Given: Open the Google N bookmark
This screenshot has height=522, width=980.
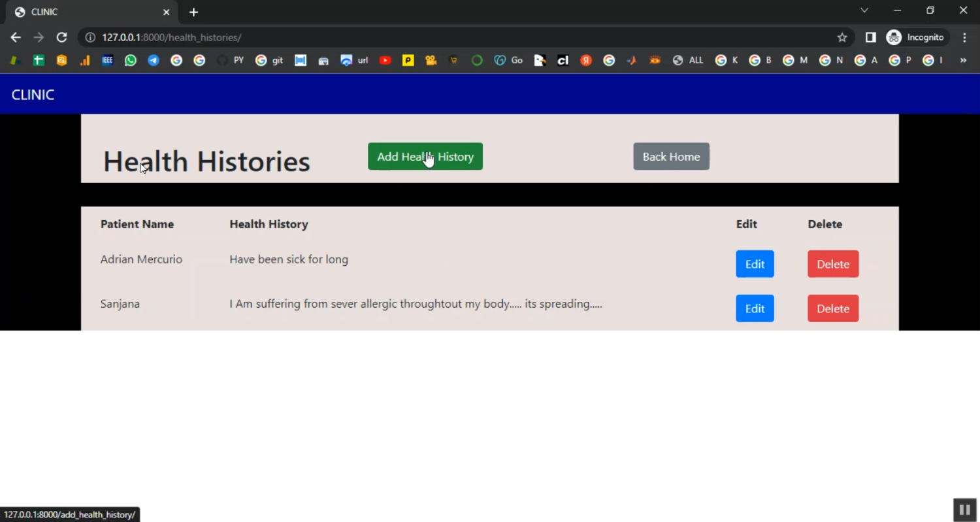Looking at the screenshot, I should (831, 60).
